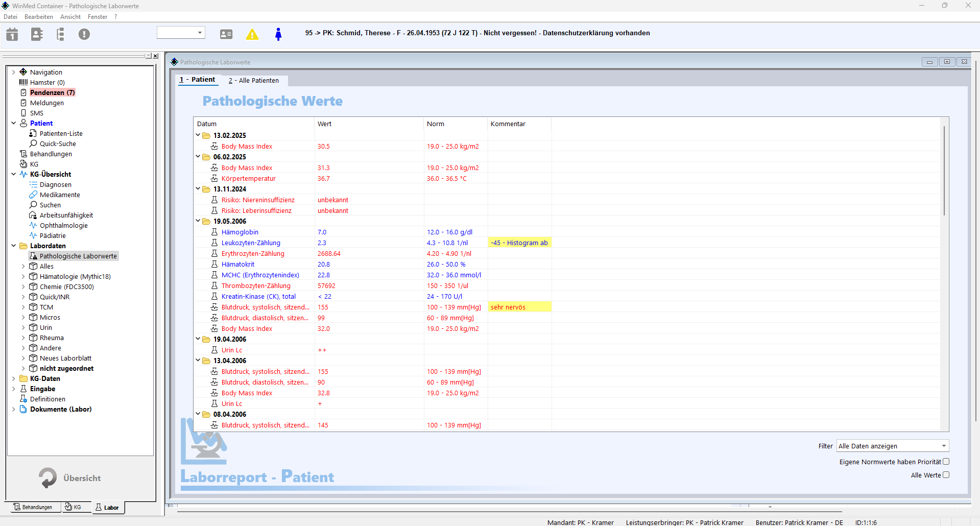Open Quick-Suche
The image size is (980, 526).
58,144
